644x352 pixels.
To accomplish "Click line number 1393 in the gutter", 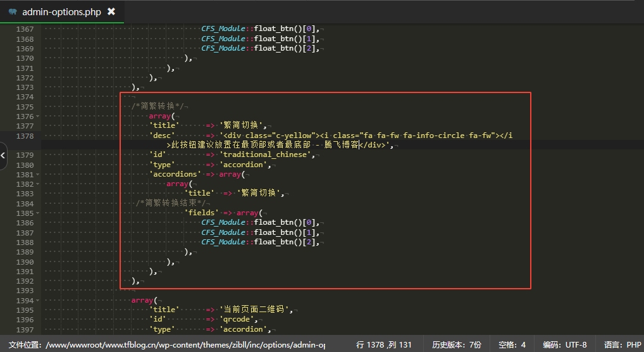I will click(25, 291).
